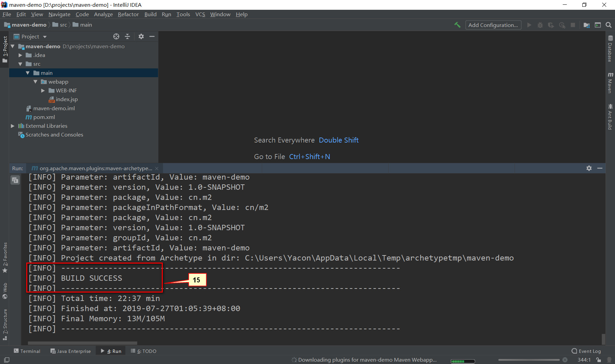Expand the WEB-INF folder
This screenshot has width=615, height=364.
43,91
